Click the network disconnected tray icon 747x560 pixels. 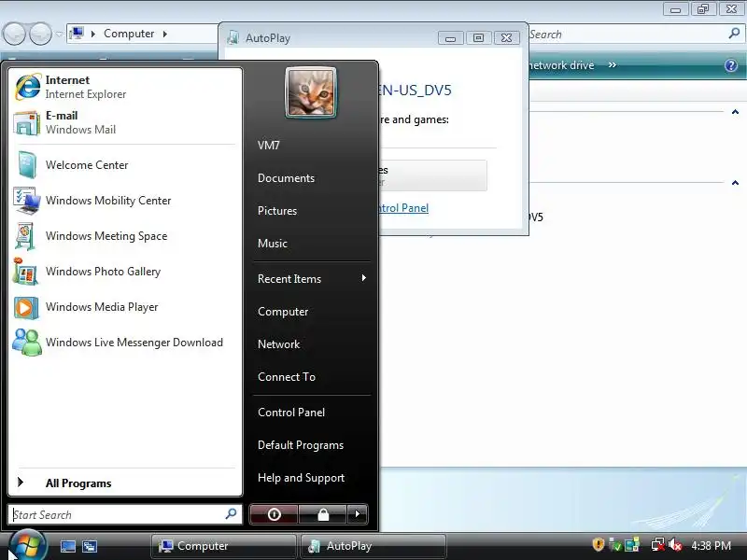click(658, 545)
